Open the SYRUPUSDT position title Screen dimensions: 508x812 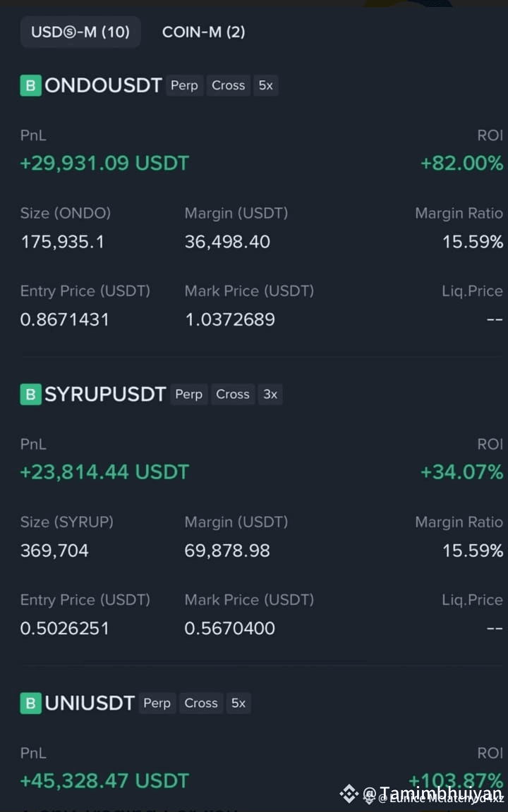pyautogui.click(x=105, y=395)
